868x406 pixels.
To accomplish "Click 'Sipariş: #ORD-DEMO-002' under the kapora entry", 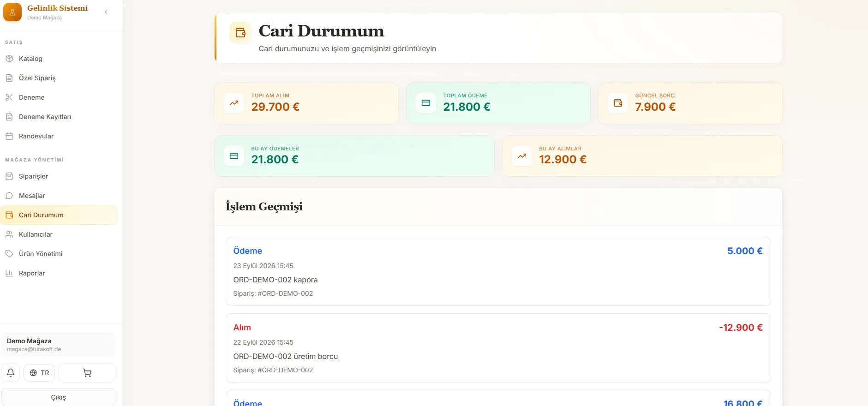I will pyautogui.click(x=273, y=293).
